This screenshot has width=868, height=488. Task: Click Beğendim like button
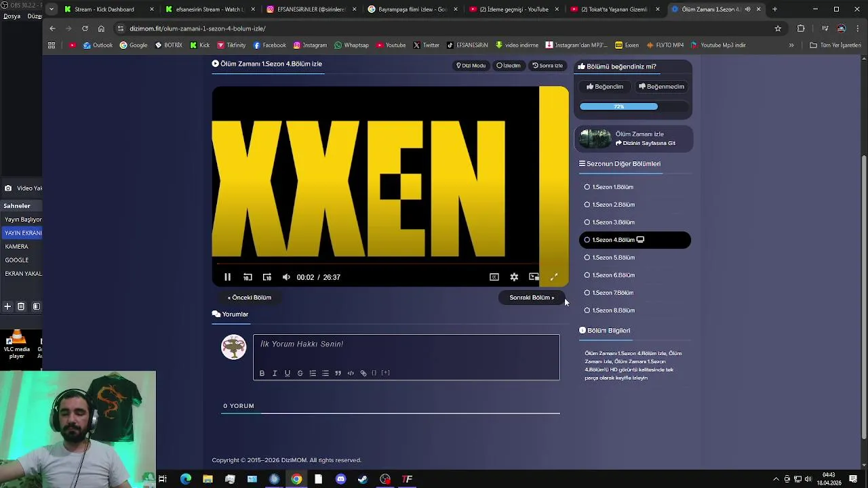605,87
